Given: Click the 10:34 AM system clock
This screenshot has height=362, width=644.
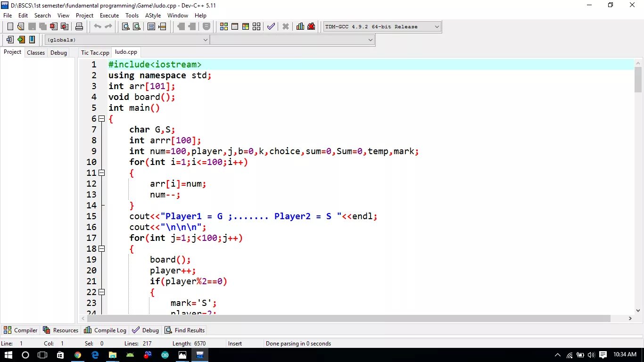Looking at the screenshot, I should pos(625,355).
